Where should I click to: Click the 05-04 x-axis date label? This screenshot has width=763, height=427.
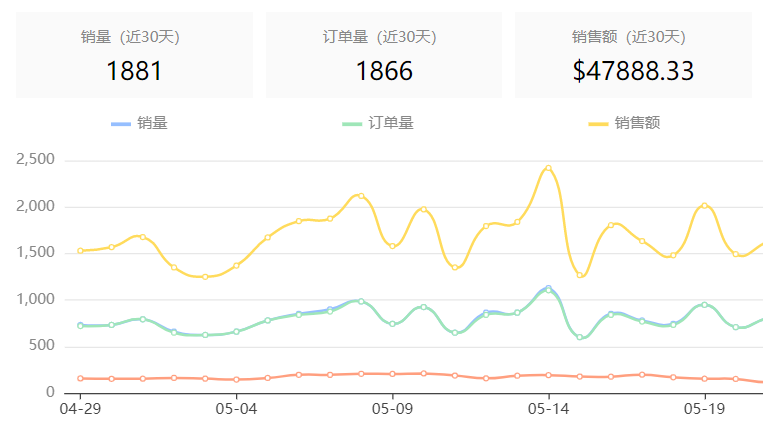(x=236, y=409)
